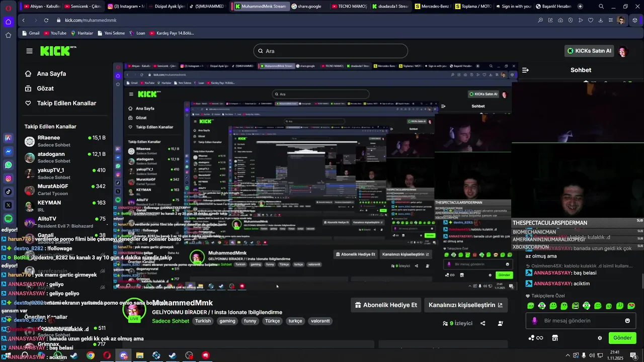Open the Windows notification center
Viewport: 644px width, 362px height.
pyautogui.click(x=633, y=355)
